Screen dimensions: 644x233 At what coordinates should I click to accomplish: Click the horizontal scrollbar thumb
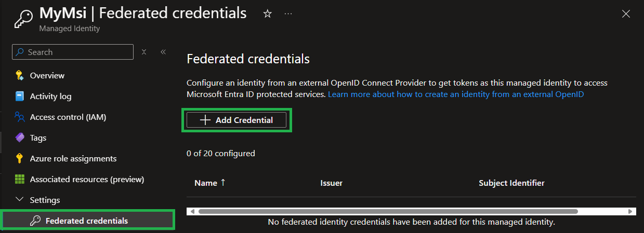coord(388,211)
